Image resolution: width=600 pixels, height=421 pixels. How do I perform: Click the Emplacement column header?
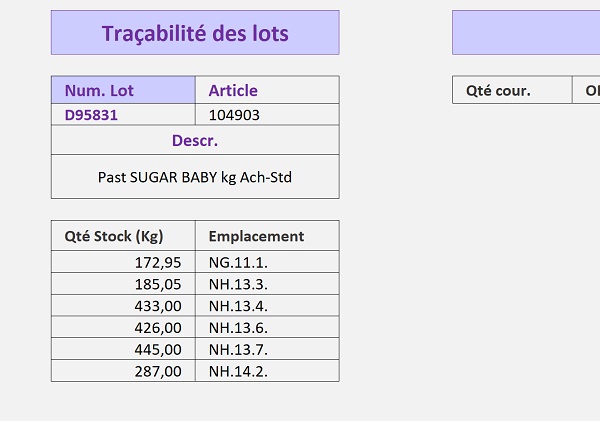click(x=267, y=236)
